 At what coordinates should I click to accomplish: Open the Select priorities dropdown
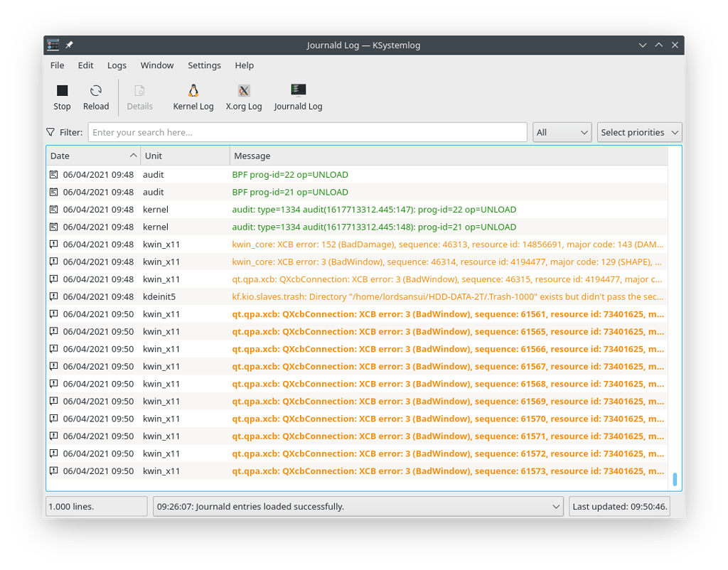point(638,131)
